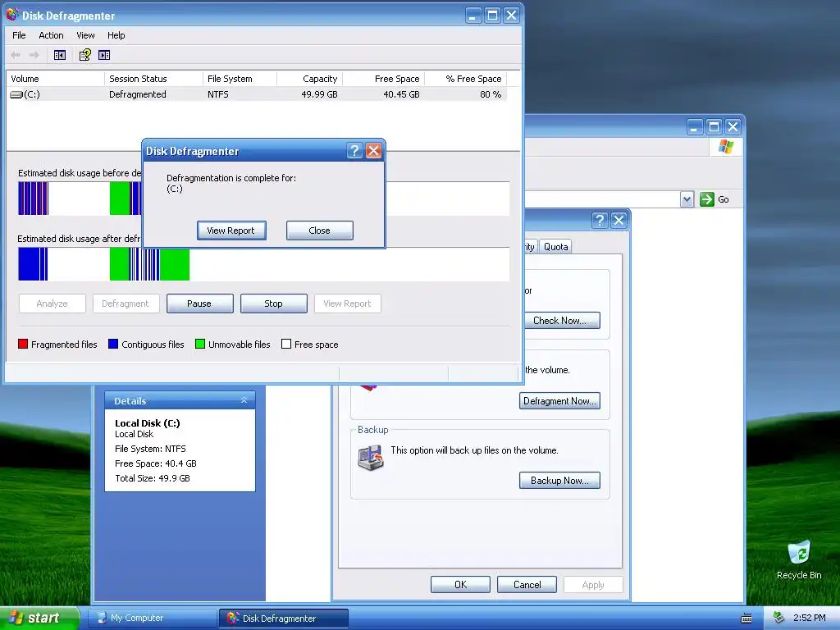Image resolution: width=840 pixels, height=630 pixels.
Task: Click the white Free space legend swatch
Action: (286, 344)
